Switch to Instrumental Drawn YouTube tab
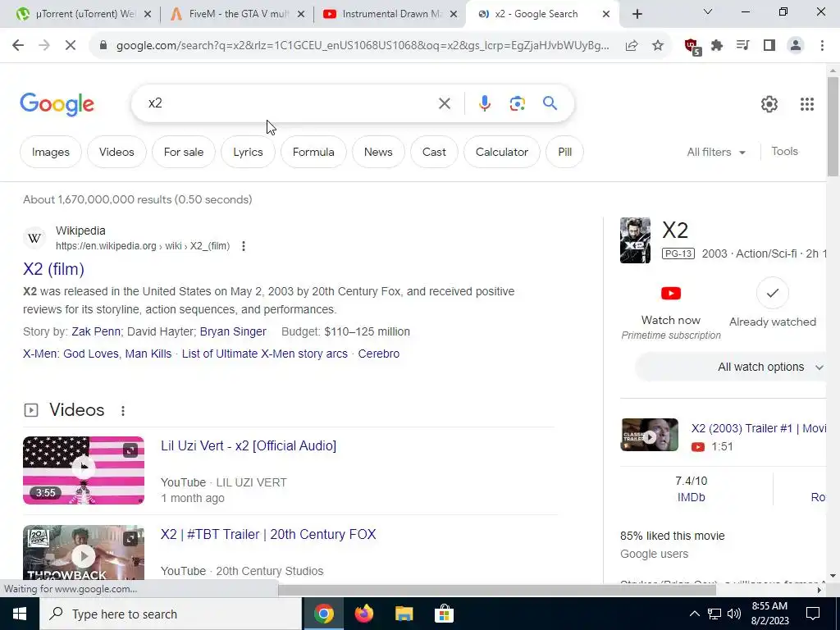840x630 pixels. tap(390, 14)
